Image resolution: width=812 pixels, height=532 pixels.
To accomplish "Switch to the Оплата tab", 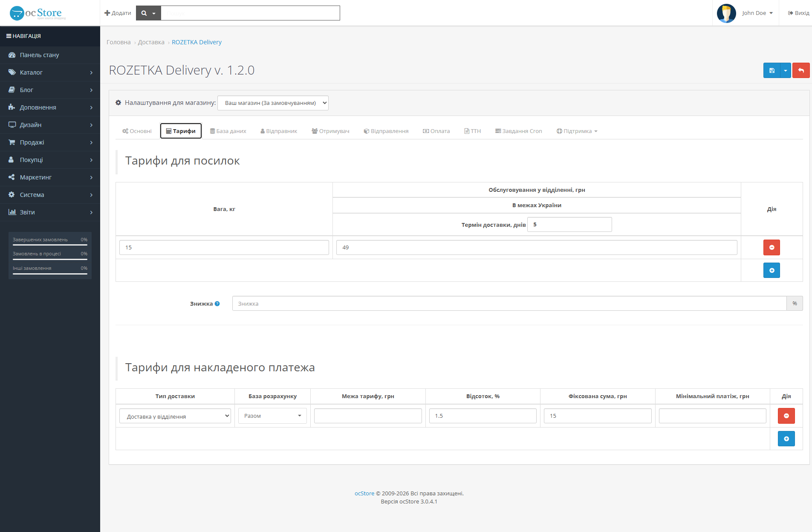I will click(436, 131).
